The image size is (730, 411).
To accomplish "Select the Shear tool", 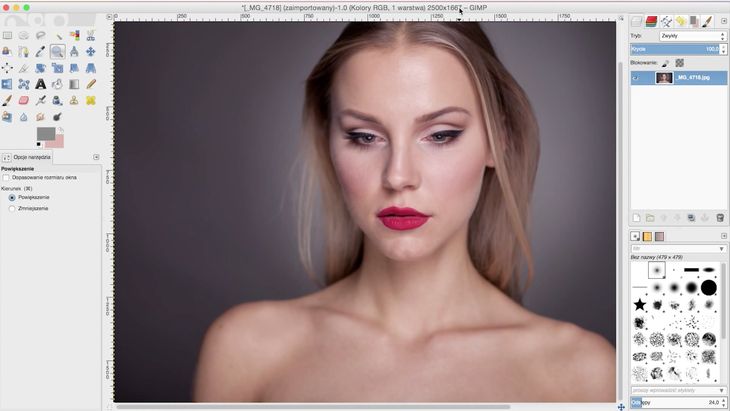I will coord(74,68).
